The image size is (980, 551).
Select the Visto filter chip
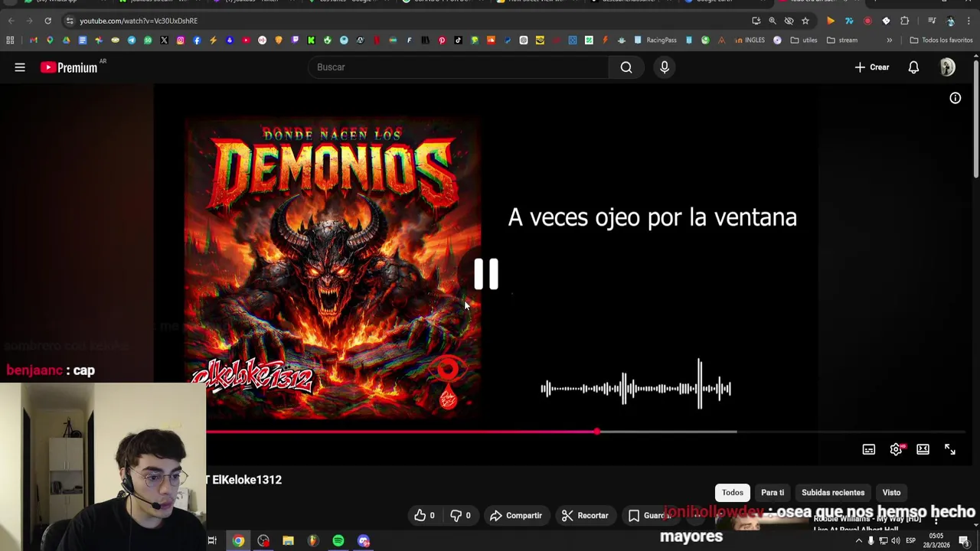891,493
